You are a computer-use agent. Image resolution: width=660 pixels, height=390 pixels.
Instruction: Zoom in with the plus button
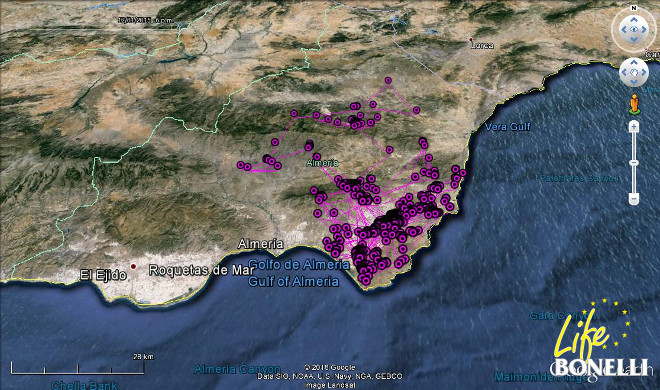click(634, 126)
